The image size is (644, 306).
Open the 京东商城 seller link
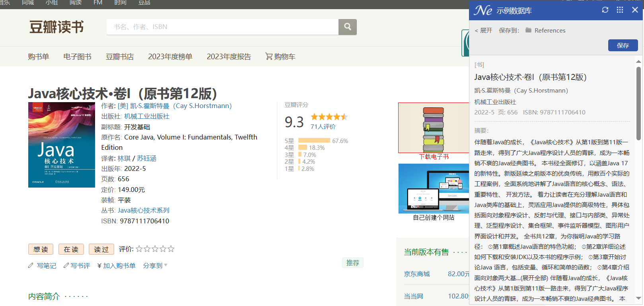(x=417, y=274)
